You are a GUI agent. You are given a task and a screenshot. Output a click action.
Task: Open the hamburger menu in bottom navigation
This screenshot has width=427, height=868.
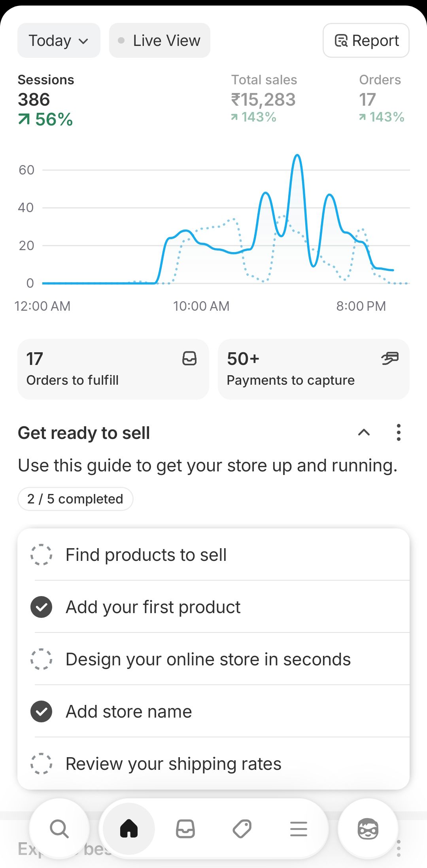pos(299,828)
